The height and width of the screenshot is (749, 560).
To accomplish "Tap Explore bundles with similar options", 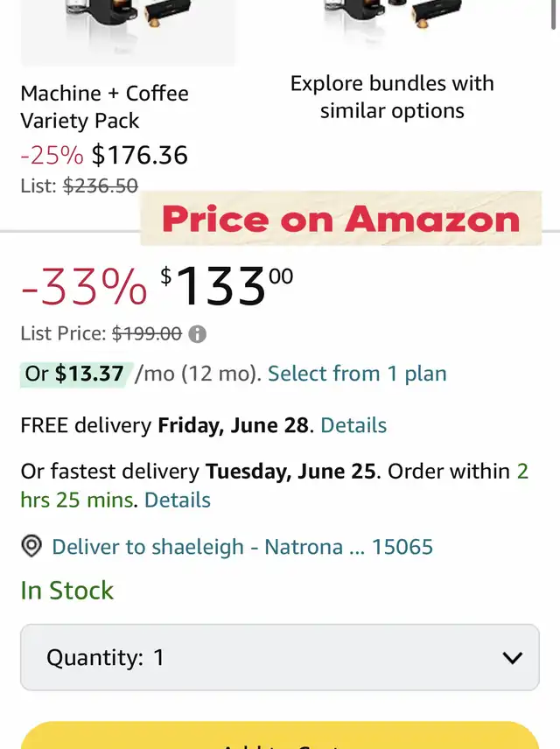I will (392, 97).
